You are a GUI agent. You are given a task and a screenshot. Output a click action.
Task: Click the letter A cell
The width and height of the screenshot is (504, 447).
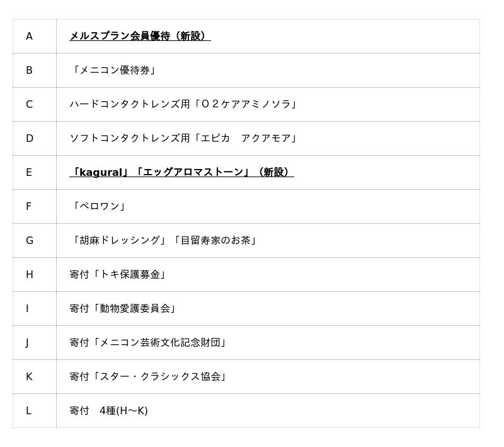click(29, 37)
